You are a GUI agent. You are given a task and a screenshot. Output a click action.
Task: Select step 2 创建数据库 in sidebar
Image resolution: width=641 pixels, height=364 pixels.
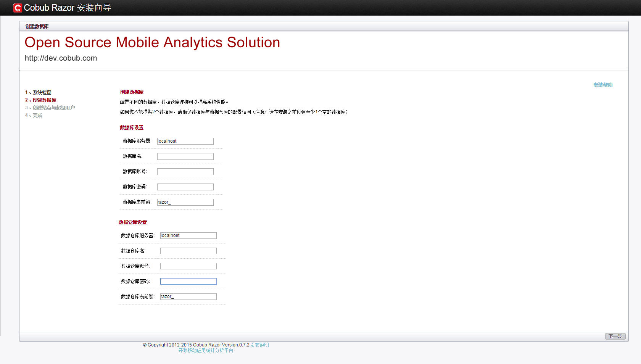click(41, 100)
